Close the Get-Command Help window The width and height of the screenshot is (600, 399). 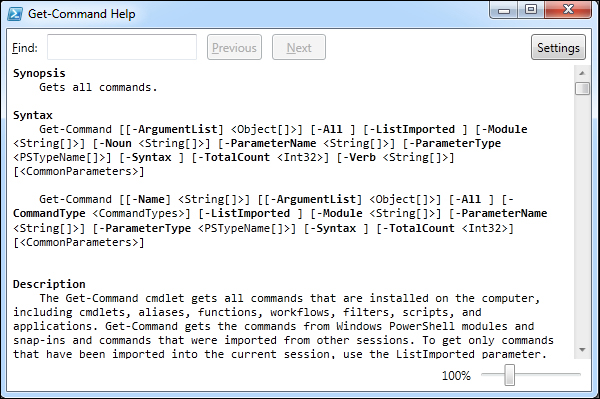tap(568, 10)
